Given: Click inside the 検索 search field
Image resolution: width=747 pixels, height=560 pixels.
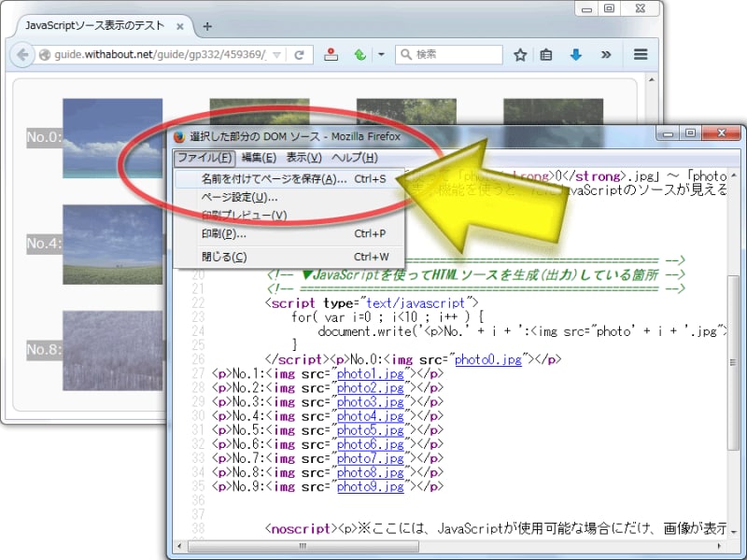Looking at the screenshot, I should 448,54.
